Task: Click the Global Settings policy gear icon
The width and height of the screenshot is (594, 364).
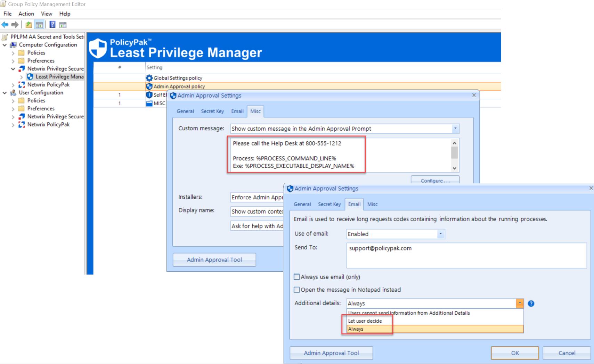Action: [x=149, y=78]
